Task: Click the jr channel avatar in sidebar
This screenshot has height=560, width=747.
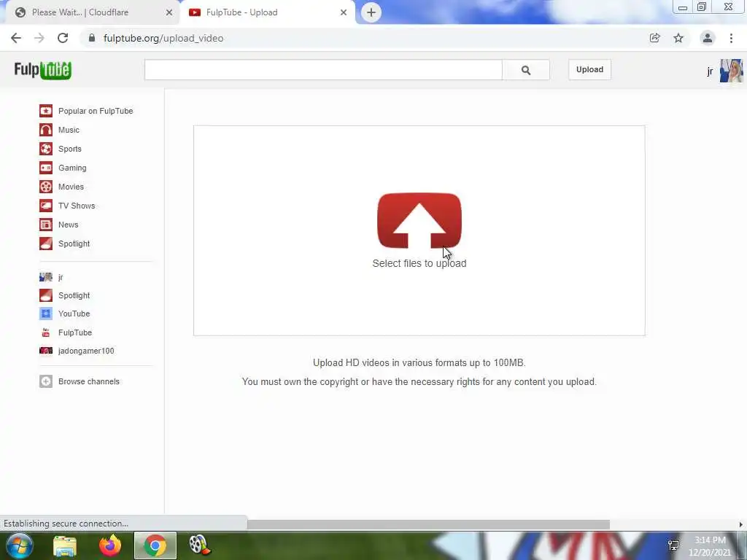Action: (x=46, y=277)
